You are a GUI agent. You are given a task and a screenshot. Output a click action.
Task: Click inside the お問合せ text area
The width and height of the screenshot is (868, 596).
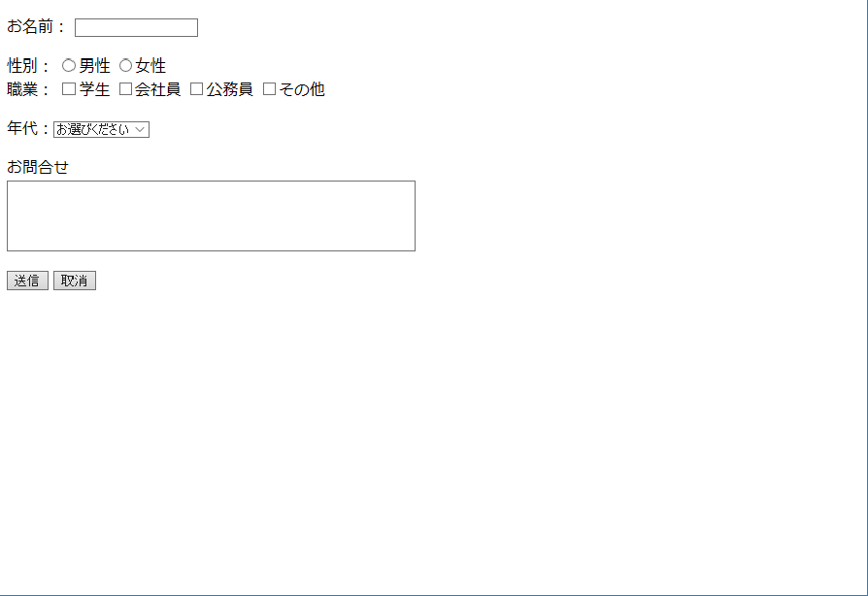(211, 215)
